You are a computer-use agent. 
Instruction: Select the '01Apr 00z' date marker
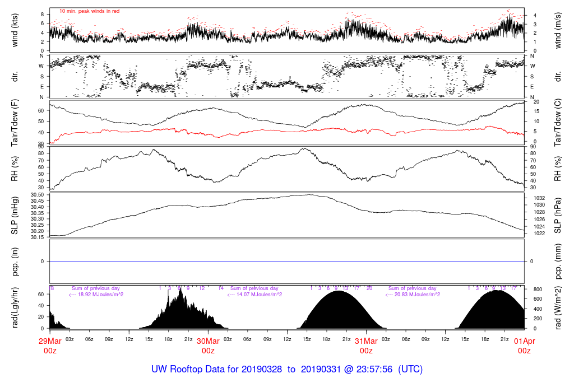524,346
